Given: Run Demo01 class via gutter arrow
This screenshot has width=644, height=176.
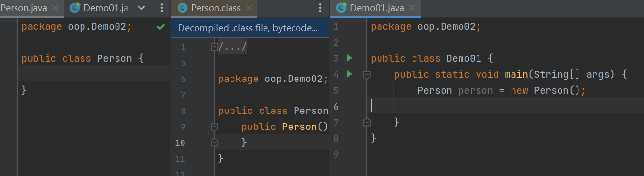Looking at the screenshot, I should coord(349,58).
